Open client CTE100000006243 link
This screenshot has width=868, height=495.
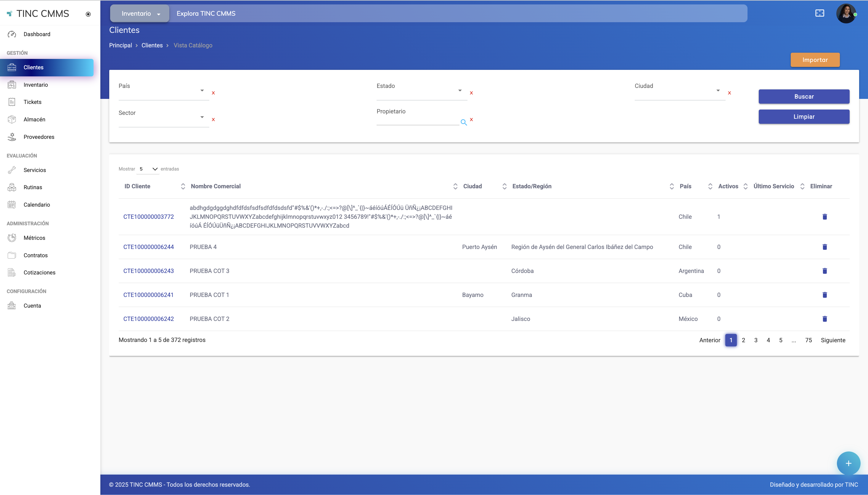[149, 271]
